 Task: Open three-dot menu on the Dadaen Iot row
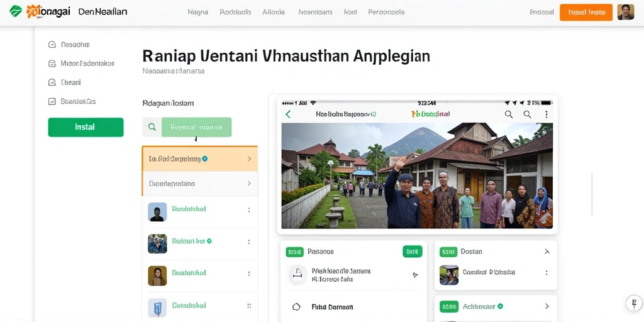[x=249, y=241]
